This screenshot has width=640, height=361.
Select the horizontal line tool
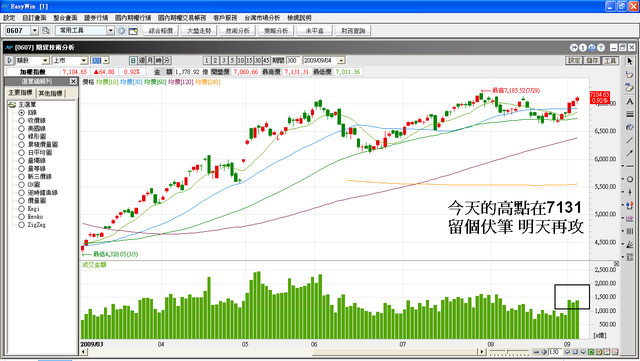pos(630,166)
